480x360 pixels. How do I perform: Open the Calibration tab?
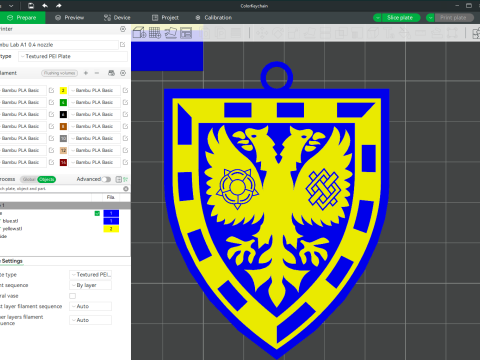coord(214,18)
